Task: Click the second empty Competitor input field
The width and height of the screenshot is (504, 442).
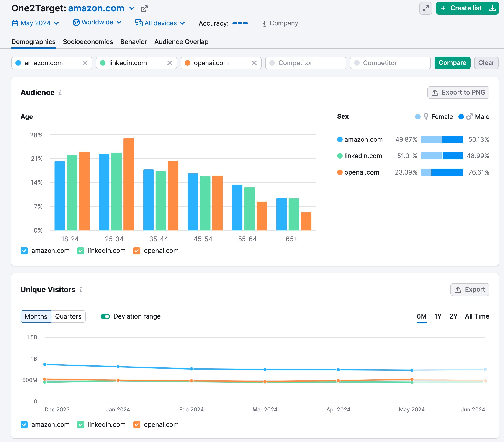Action: 390,63
